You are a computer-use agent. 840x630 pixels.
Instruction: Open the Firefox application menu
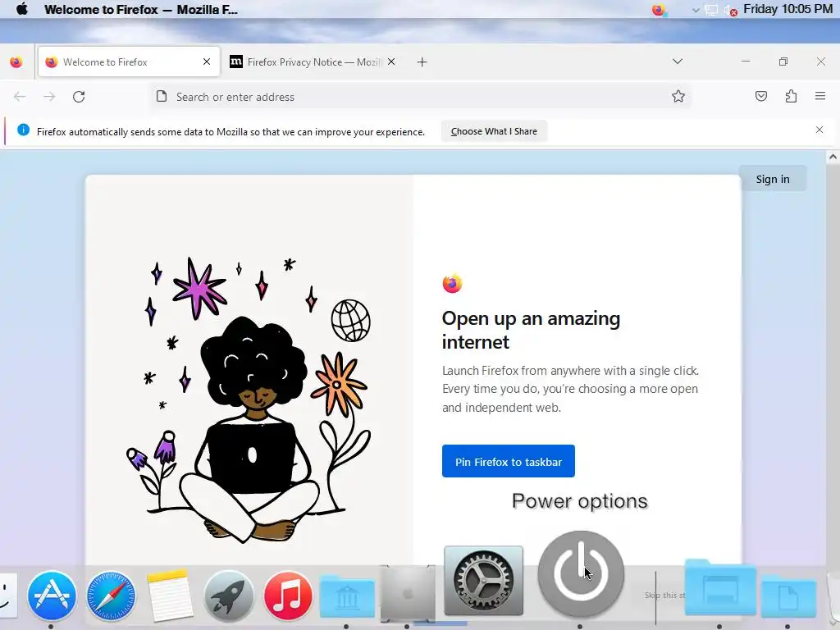coord(820,97)
